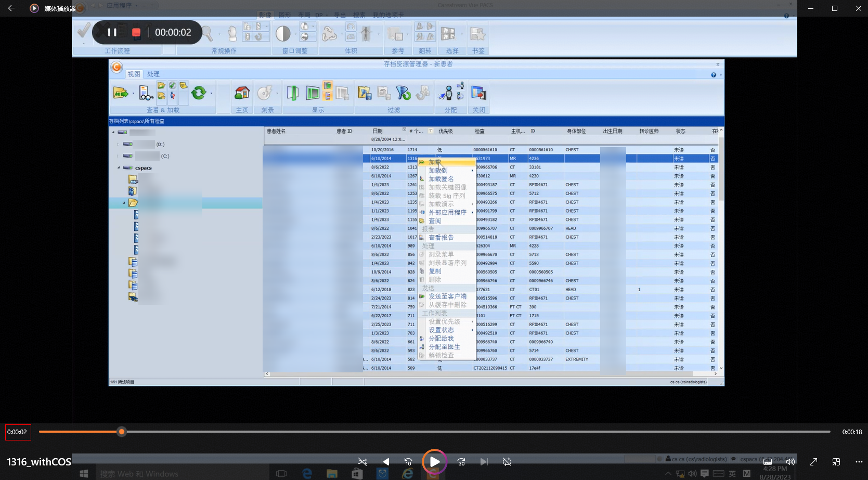This screenshot has height=480, width=868.
Task: Click the home page house icon
Action: click(242, 93)
